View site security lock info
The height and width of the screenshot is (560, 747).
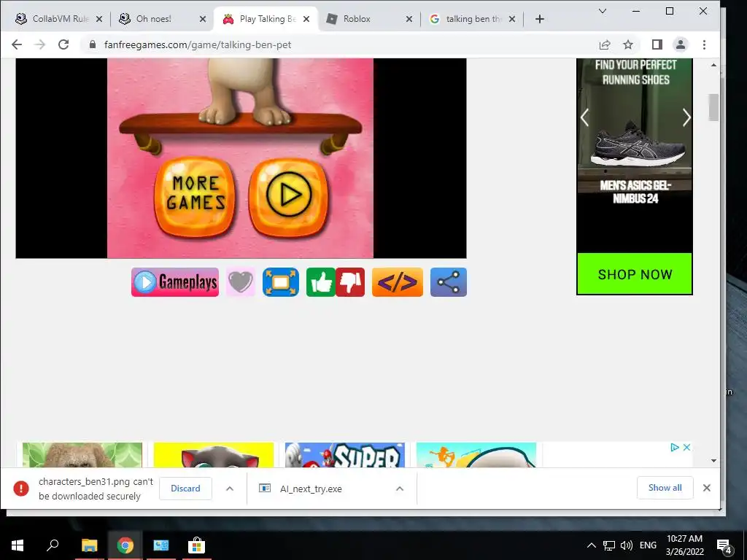(x=93, y=44)
